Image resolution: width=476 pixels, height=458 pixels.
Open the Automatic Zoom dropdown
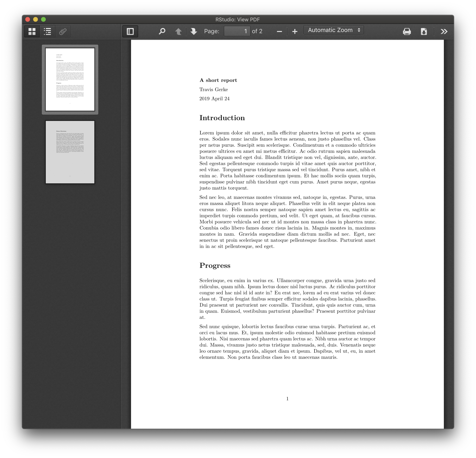(x=334, y=30)
